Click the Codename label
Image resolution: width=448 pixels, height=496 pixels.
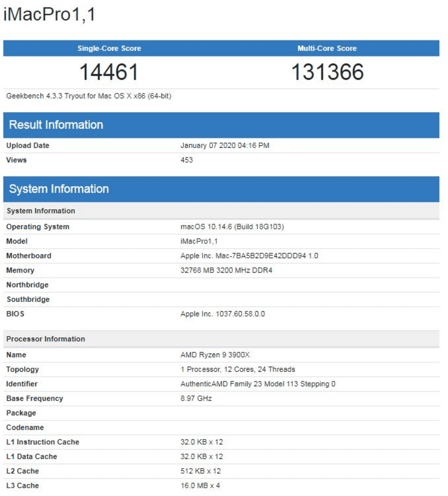[x=25, y=428]
